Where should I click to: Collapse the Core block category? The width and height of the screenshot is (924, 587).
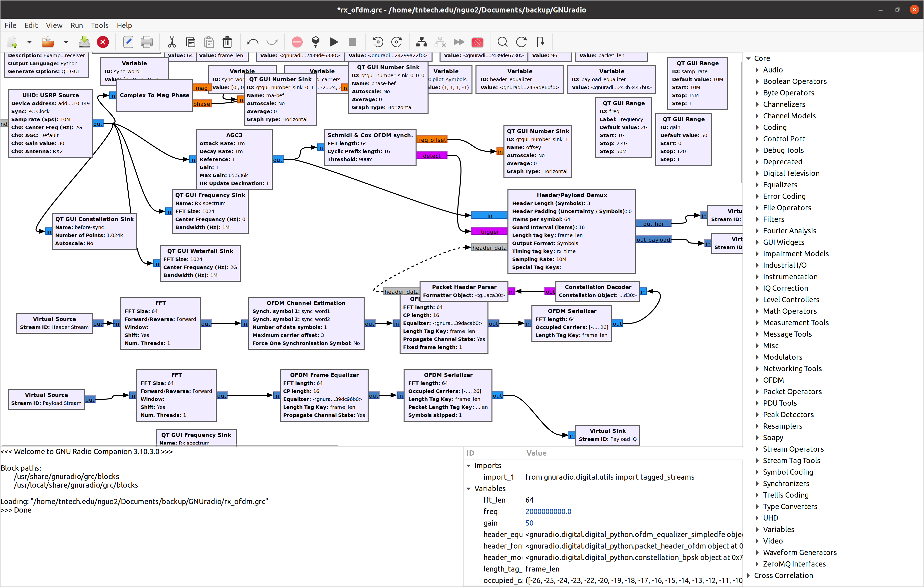tap(748, 58)
